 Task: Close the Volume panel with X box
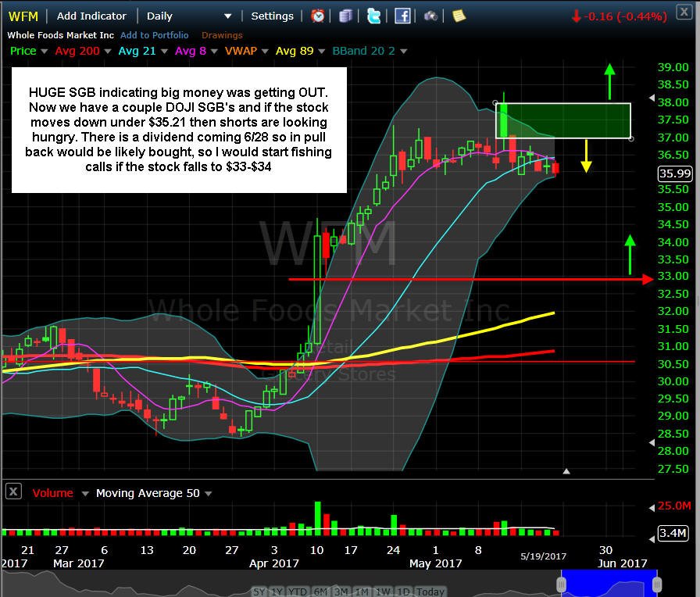click(13, 492)
